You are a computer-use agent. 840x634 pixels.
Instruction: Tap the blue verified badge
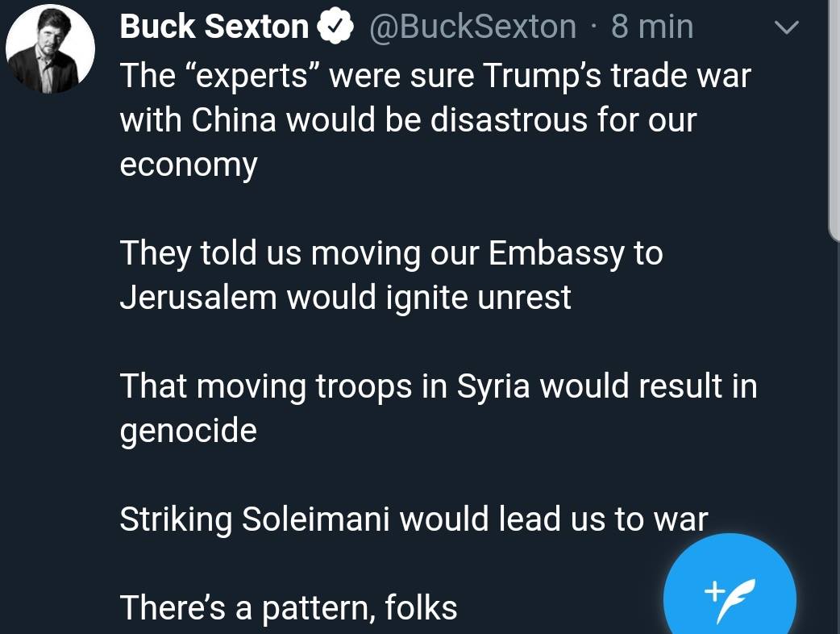pyautogui.click(x=335, y=27)
